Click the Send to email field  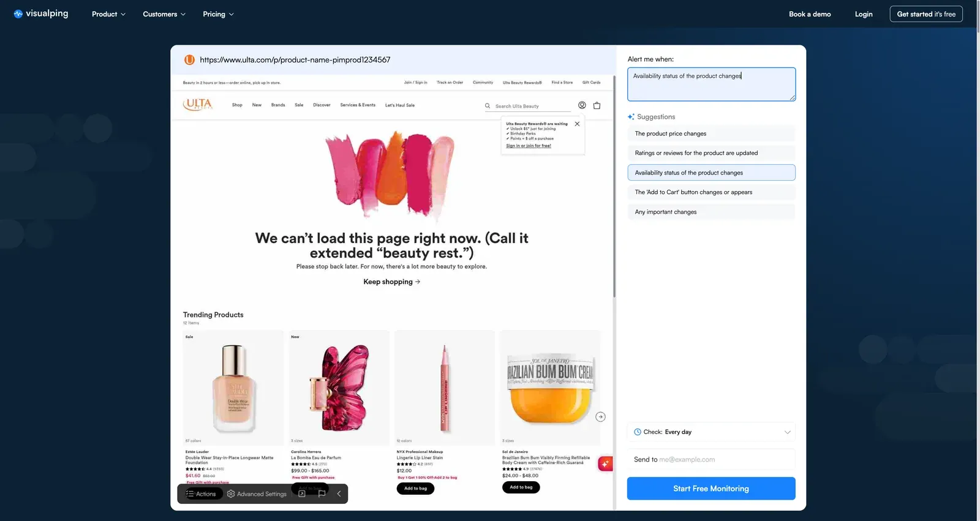coord(711,460)
